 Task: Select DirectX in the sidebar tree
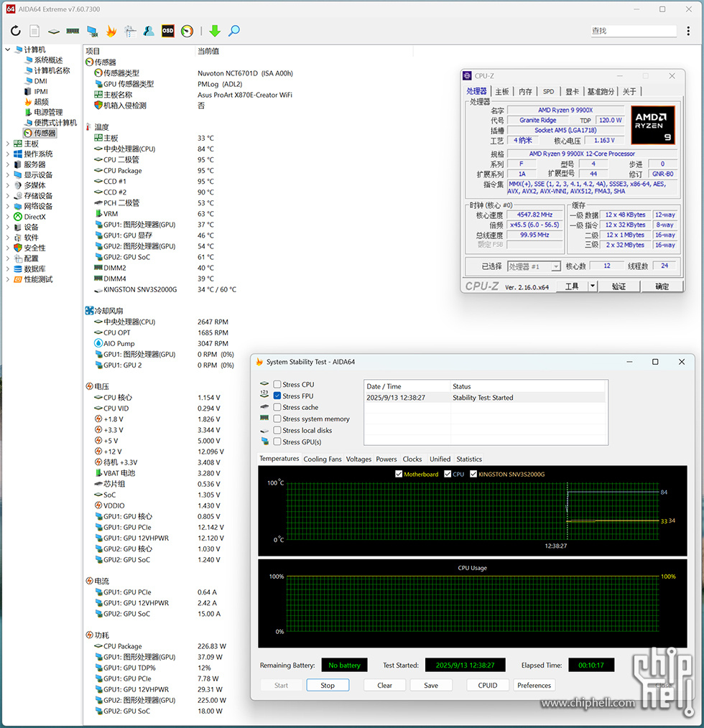click(35, 217)
